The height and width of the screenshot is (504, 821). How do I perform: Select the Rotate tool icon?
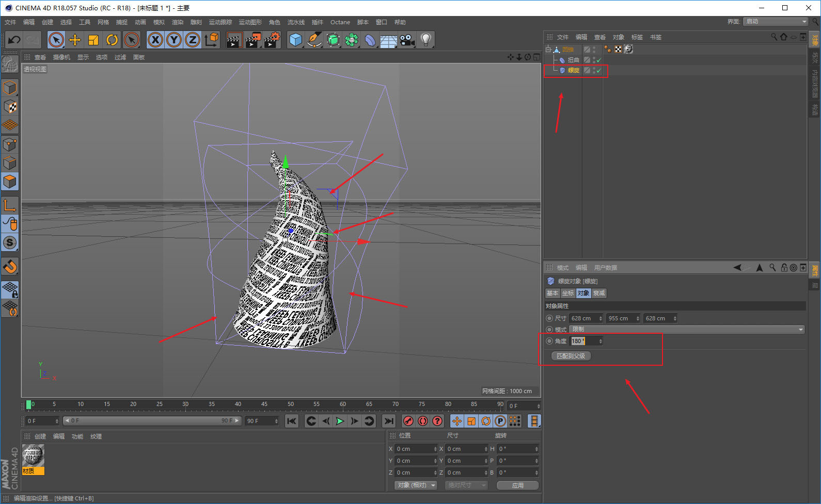[112, 40]
